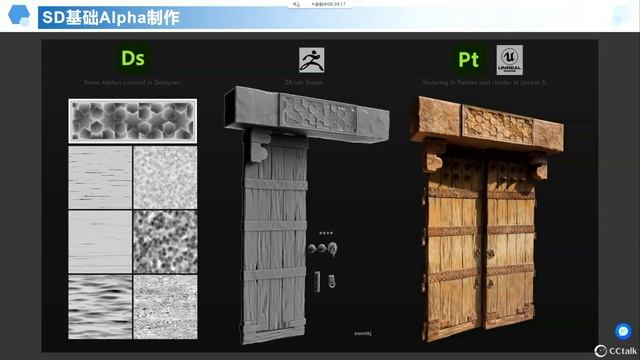This screenshot has width=640, height=360.
Task: Click the textured wooden double door render
Action: tap(487, 219)
